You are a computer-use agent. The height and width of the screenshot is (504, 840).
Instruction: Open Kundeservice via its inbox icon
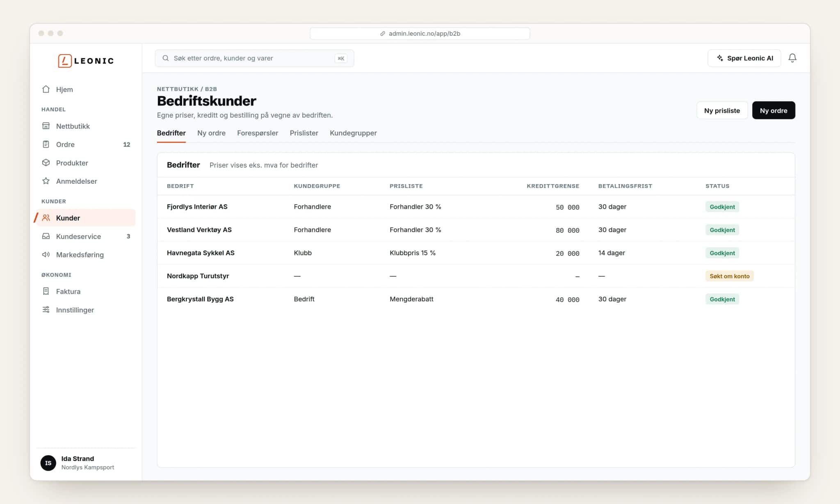[x=46, y=236]
